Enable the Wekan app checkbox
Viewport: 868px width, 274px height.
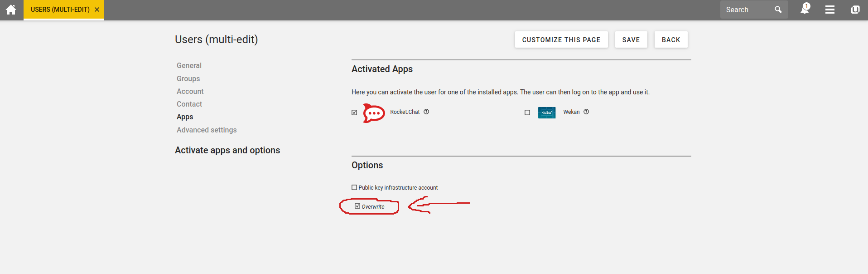(x=527, y=113)
